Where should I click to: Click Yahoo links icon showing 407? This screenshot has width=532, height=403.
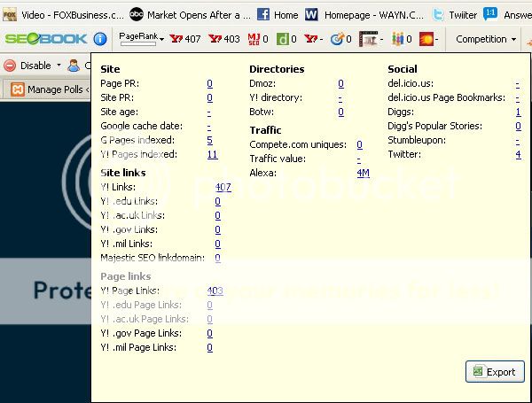[x=176, y=39]
